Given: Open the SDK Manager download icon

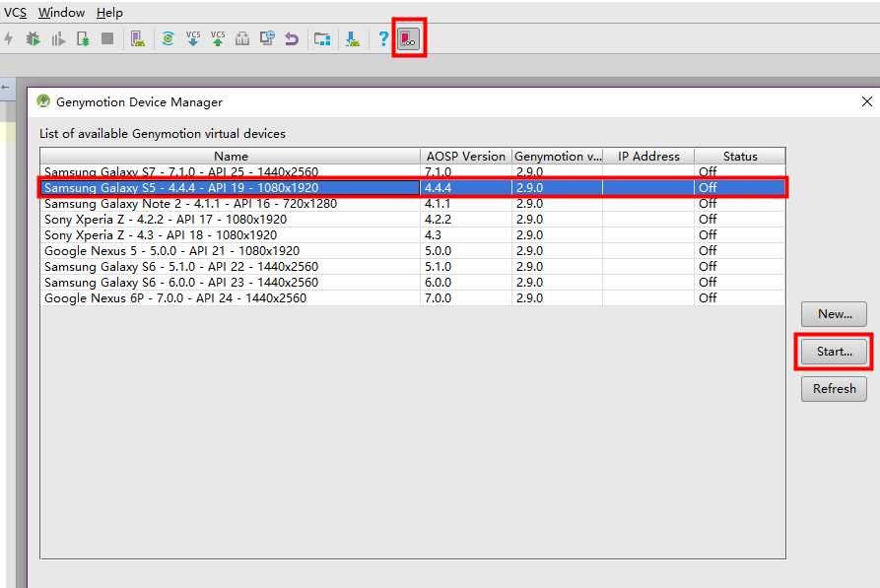Looking at the screenshot, I should click(x=352, y=38).
